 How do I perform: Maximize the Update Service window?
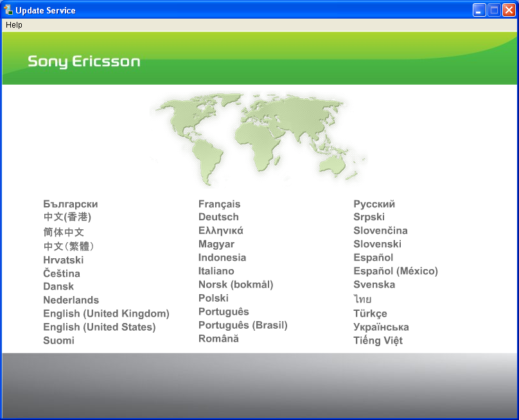(494, 10)
